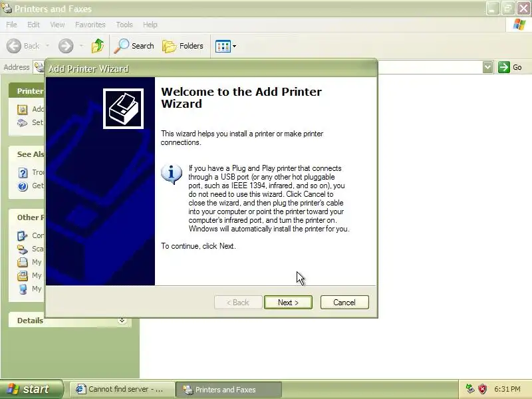Viewport: 532px width, 399px height.
Task: Open the File menu
Action: tap(11, 25)
